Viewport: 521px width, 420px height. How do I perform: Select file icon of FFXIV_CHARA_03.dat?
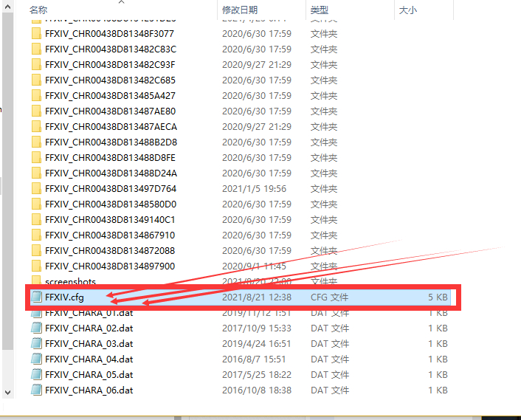pyautogui.click(x=36, y=343)
